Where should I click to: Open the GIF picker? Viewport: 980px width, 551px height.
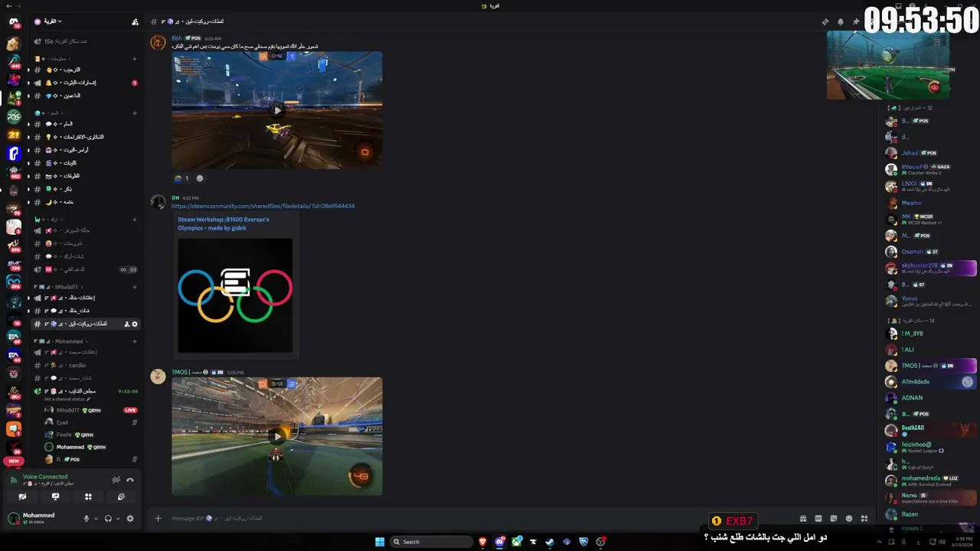pos(818,518)
